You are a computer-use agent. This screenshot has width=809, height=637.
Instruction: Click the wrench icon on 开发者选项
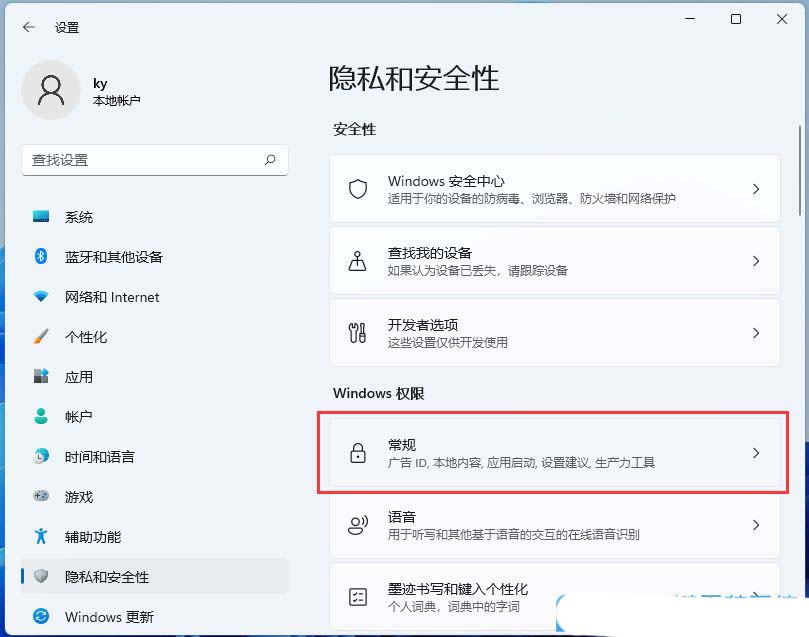click(357, 332)
